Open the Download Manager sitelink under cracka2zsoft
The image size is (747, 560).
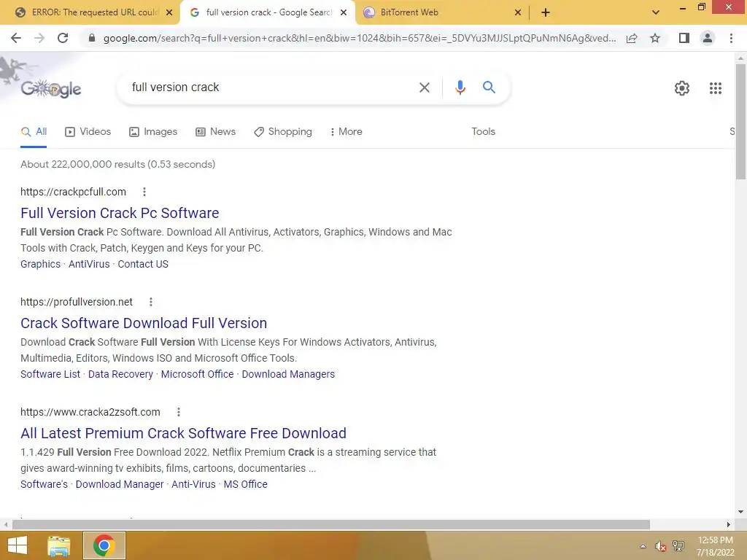tap(120, 484)
